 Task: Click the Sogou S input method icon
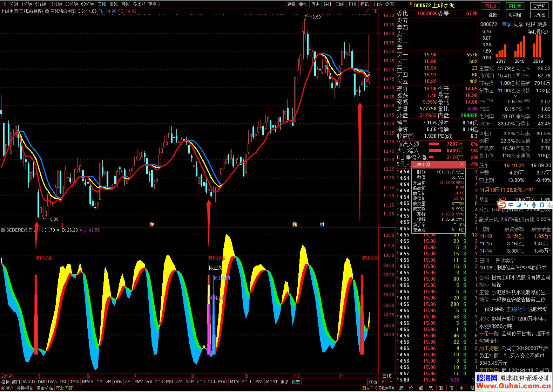tap(502, 205)
